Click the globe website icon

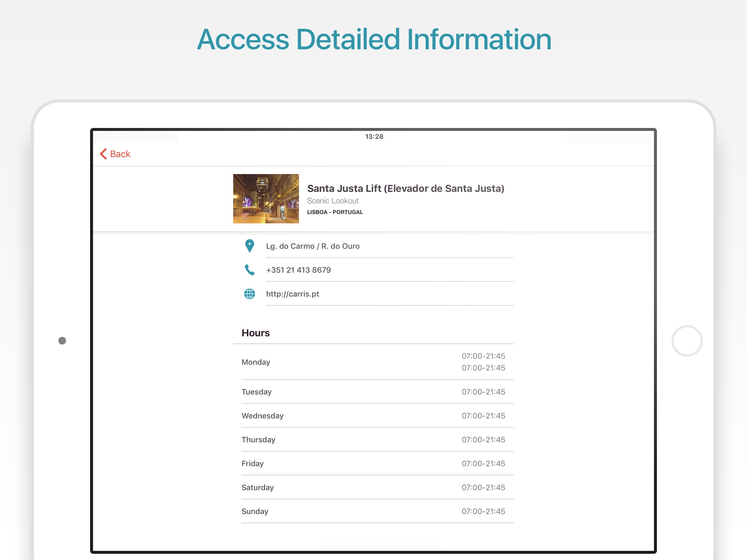(249, 294)
